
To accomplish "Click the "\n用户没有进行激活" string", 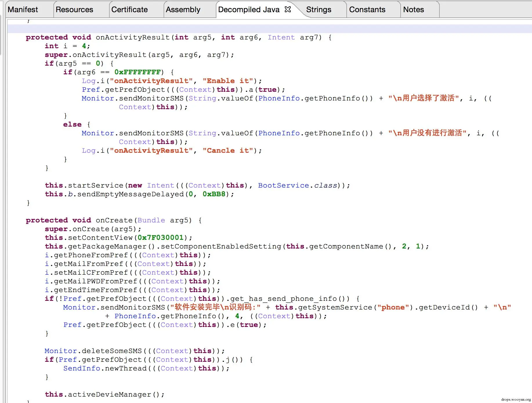I will 428,133.
